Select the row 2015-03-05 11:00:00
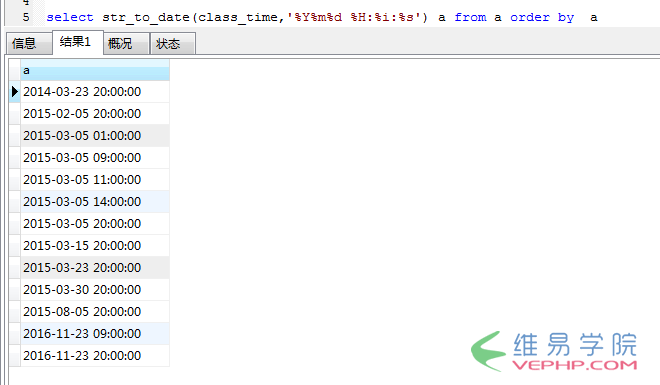This screenshot has width=660, height=385. 95,180
